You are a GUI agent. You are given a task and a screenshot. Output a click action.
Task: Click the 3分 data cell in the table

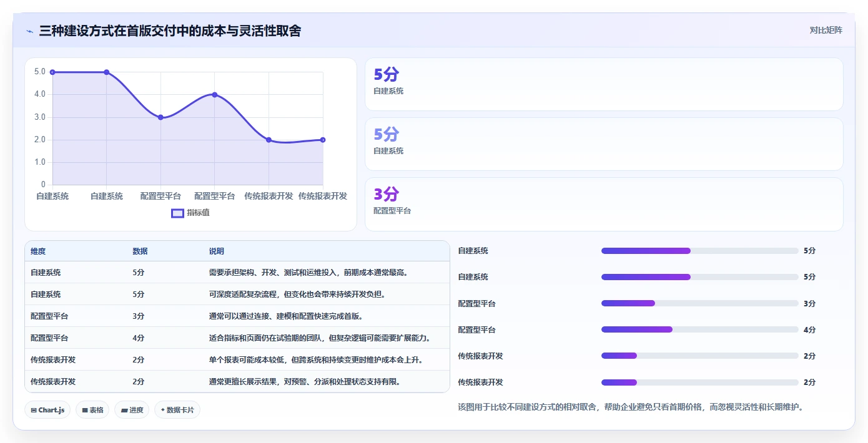pyautogui.click(x=139, y=316)
